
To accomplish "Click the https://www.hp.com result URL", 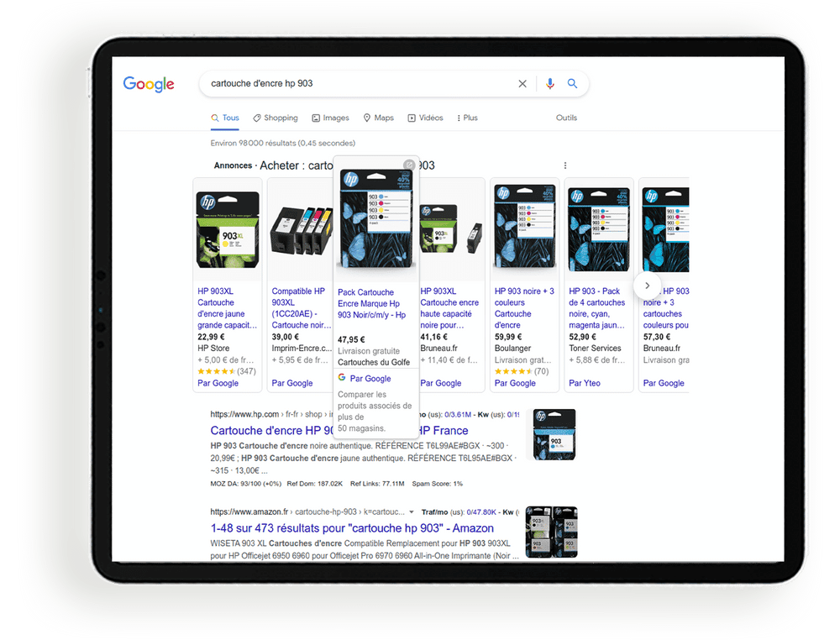I will (244, 414).
